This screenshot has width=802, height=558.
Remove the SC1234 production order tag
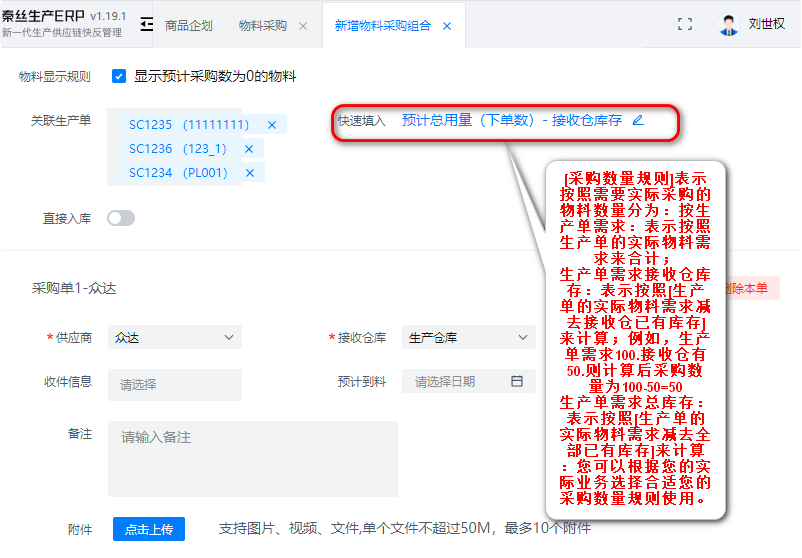click(x=249, y=173)
